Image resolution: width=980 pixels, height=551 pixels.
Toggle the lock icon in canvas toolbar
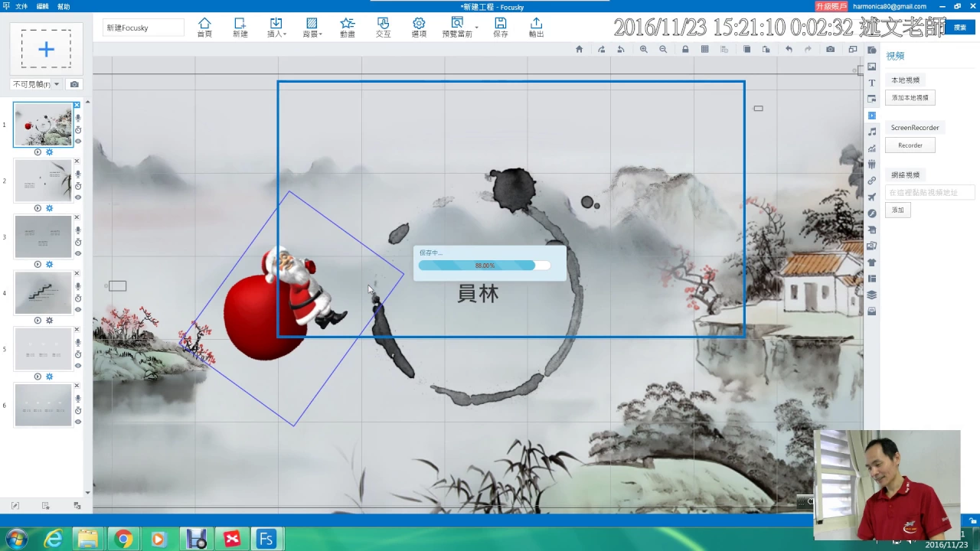click(685, 49)
